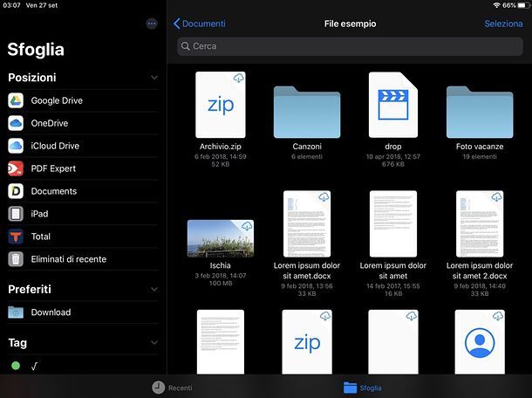532x398 pixels.
Task: Select the Google Drive label
Action: point(57,100)
